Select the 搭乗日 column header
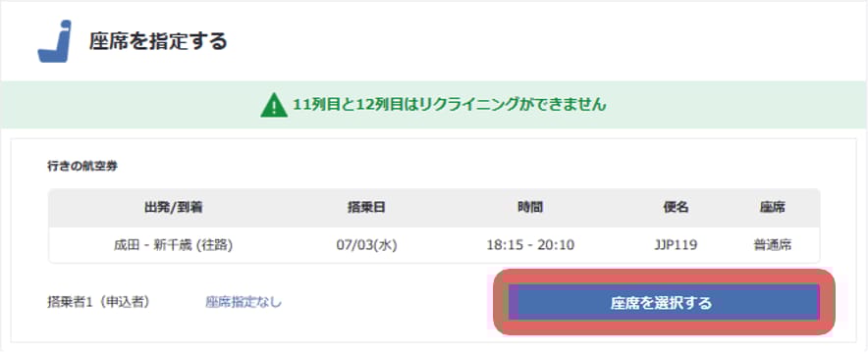 (x=366, y=207)
